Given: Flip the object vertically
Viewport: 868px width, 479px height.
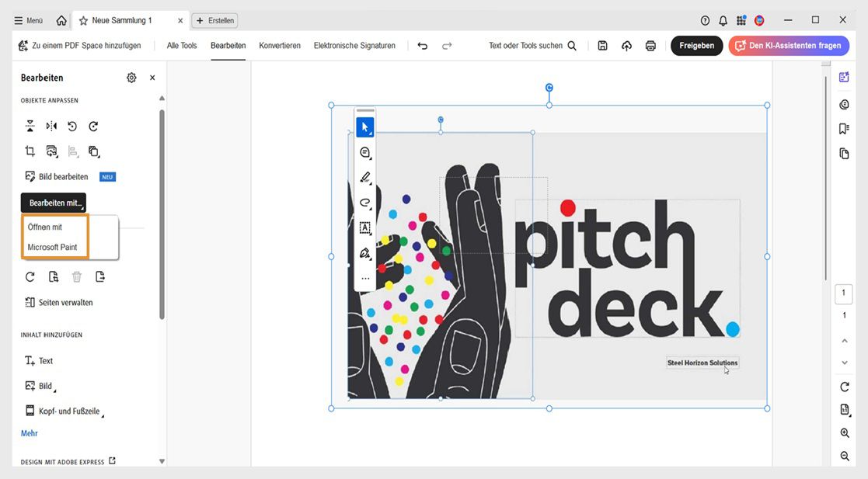Looking at the screenshot, I should (x=30, y=126).
